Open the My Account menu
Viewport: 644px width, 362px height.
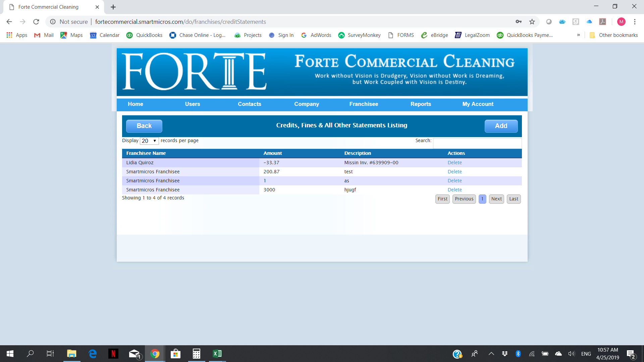(478, 104)
